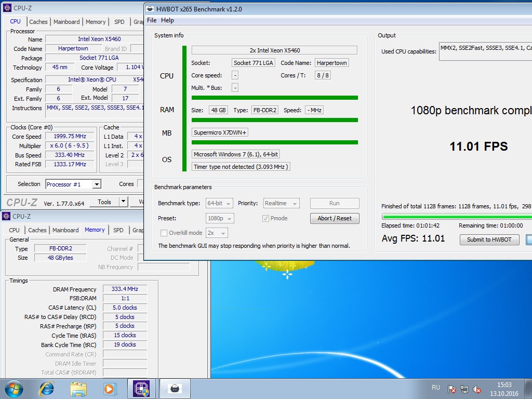Click the Intel Xeon X5460 Name field
The height and width of the screenshot is (399, 532).
pos(95,39)
